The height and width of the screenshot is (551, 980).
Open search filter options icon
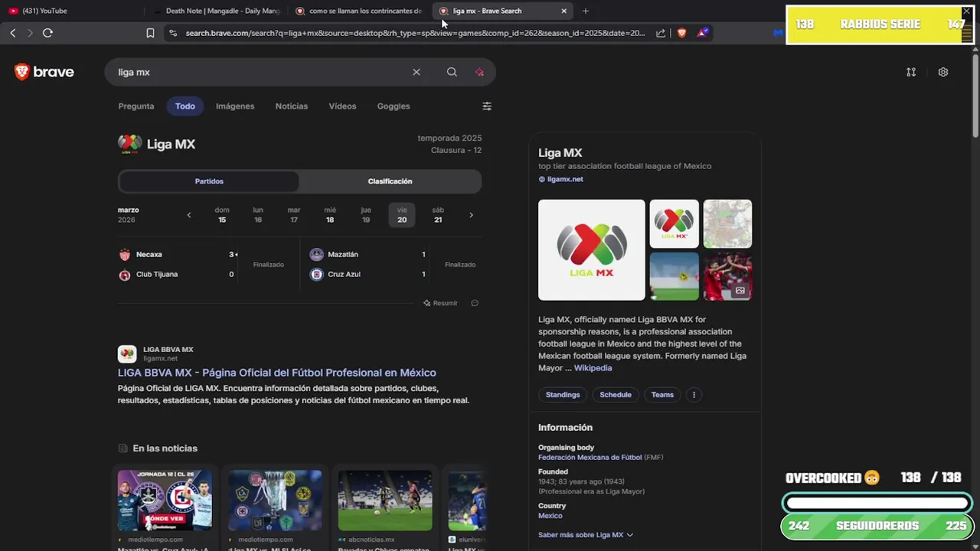487,106
